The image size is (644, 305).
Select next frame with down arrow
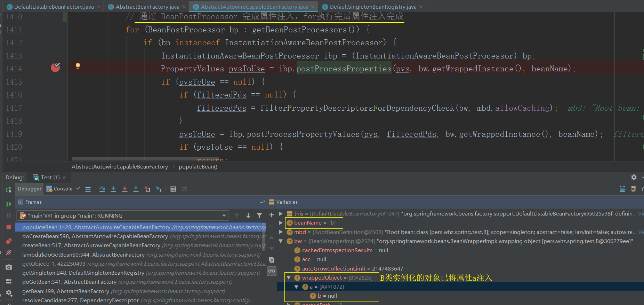(248, 216)
